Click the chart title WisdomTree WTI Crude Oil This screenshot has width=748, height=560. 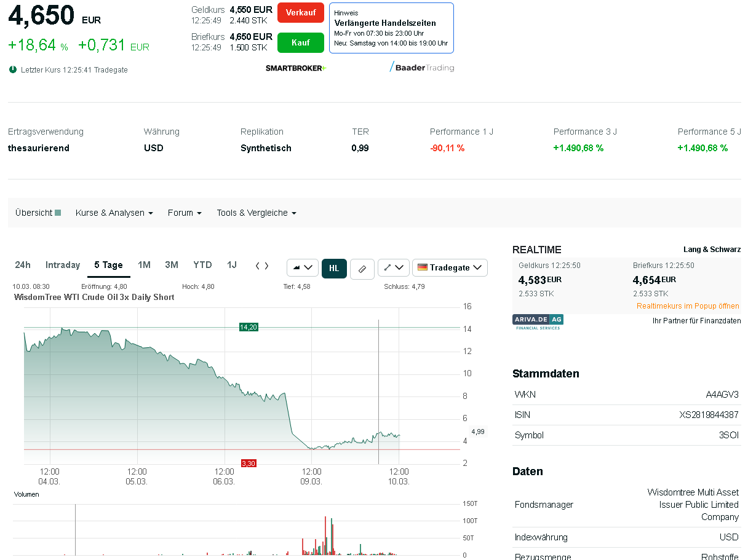tap(94, 297)
